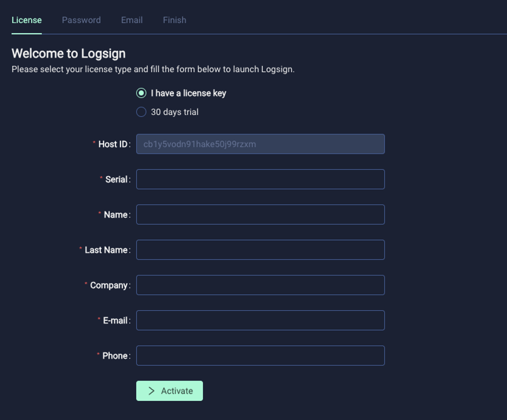The image size is (507, 420).
Task: Switch to the Password tab
Action: (x=81, y=20)
